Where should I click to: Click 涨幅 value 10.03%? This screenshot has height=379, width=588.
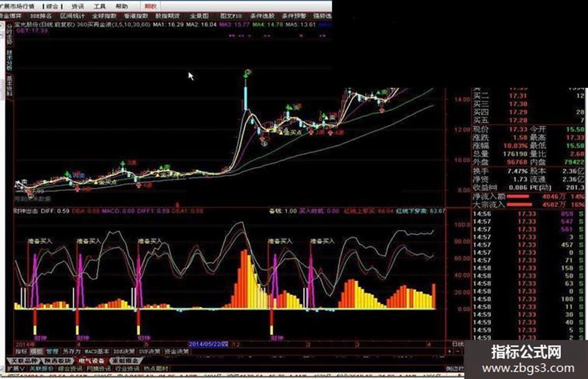[515, 146]
